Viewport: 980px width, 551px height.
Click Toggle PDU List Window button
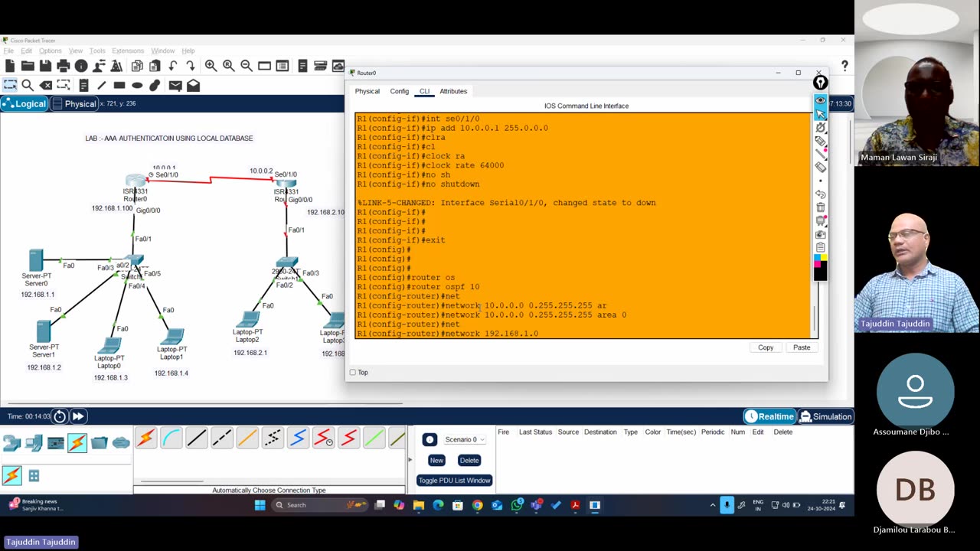point(454,481)
